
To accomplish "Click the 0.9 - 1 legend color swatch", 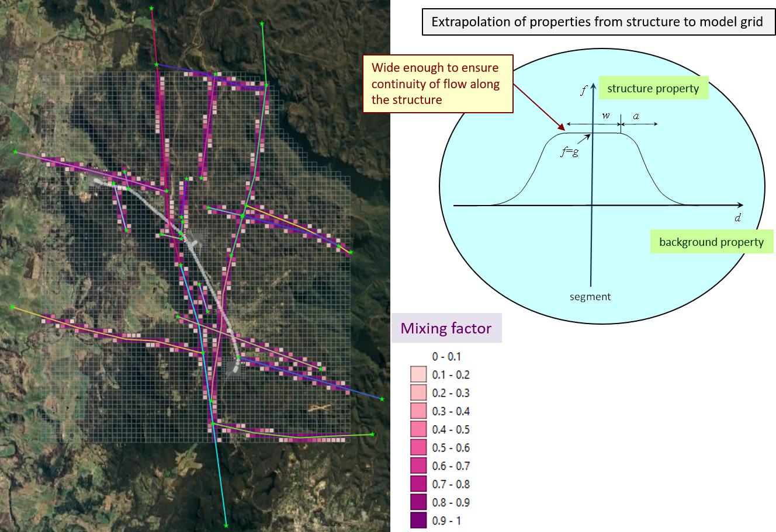I will click(418, 520).
